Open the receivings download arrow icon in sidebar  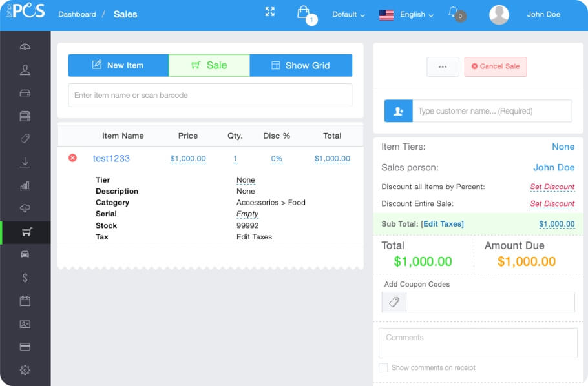(25, 162)
